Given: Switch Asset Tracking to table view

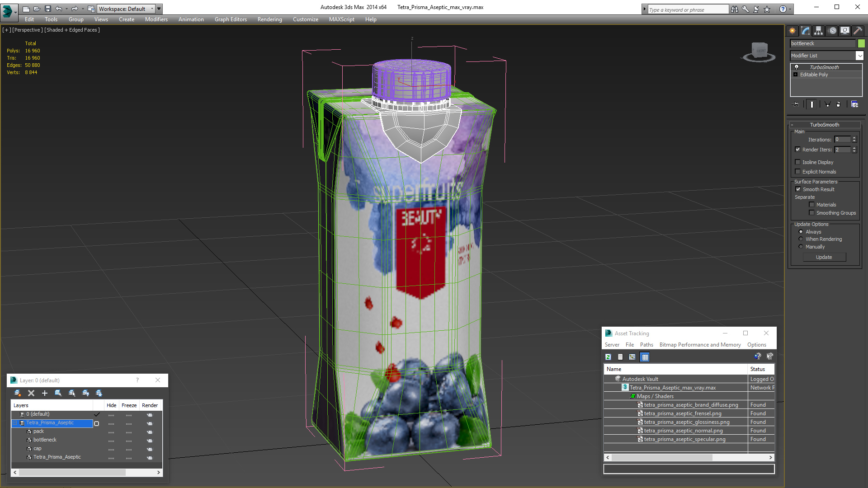Looking at the screenshot, I should click(645, 357).
